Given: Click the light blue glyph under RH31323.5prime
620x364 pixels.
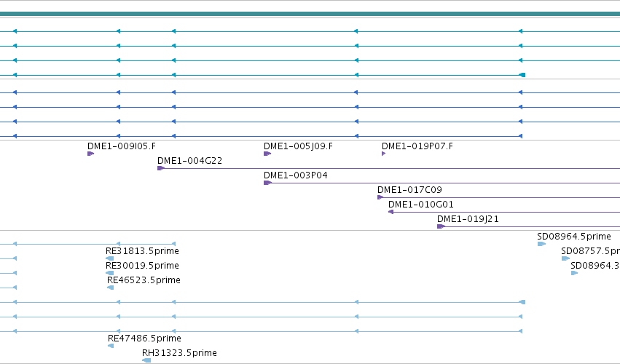Looking at the screenshot, I should [146, 360].
